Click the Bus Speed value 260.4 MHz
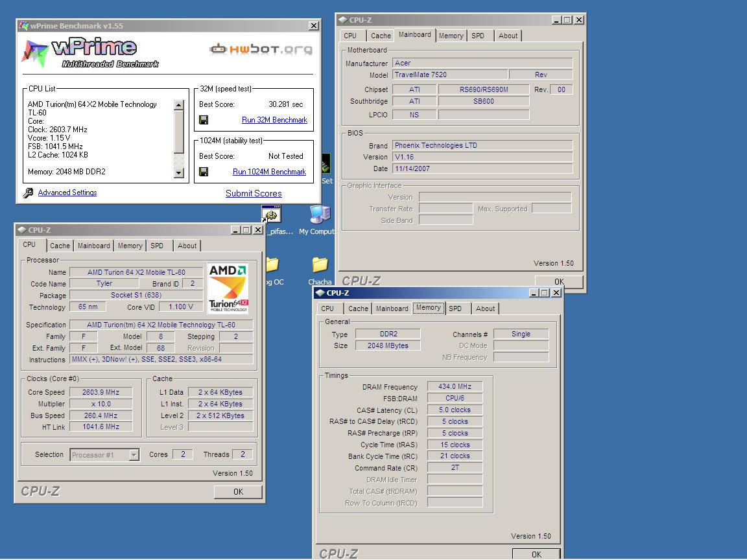 pyautogui.click(x=101, y=415)
